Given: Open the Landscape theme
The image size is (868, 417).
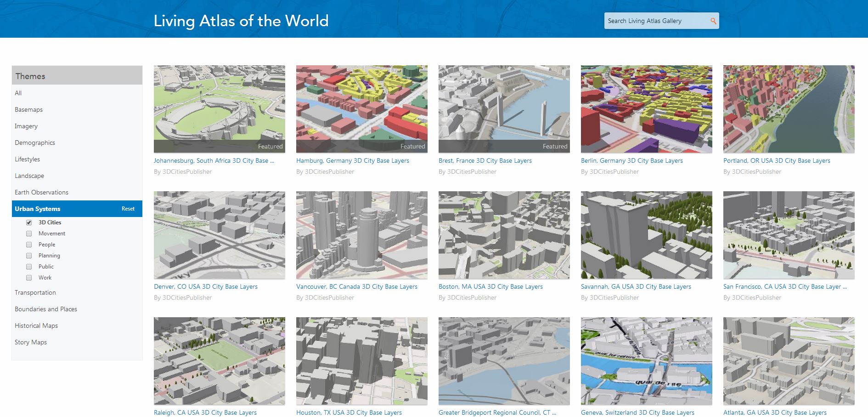Looking at the screenshot, I should coord(77,176).
